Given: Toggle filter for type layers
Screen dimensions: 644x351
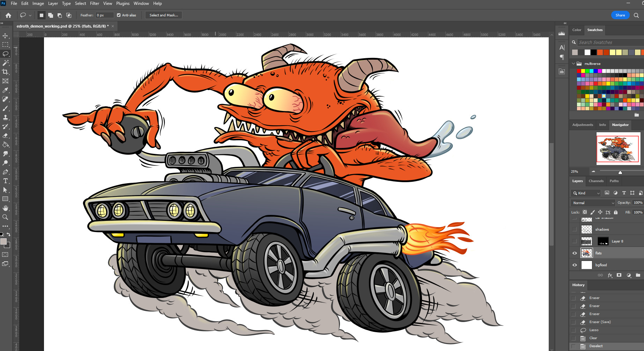Looking at the screenshot, I should coord(624,193).
